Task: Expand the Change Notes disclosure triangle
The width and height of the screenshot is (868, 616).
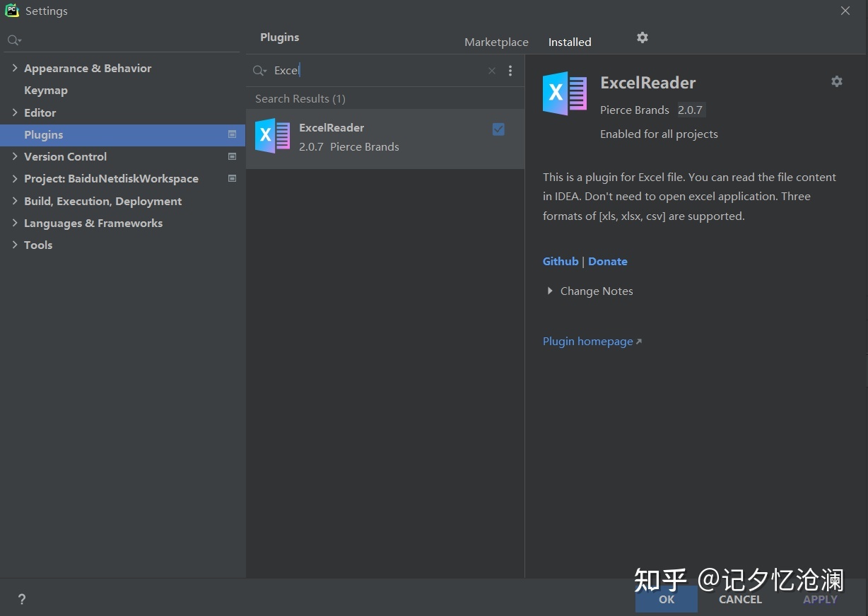Action: 550,291
